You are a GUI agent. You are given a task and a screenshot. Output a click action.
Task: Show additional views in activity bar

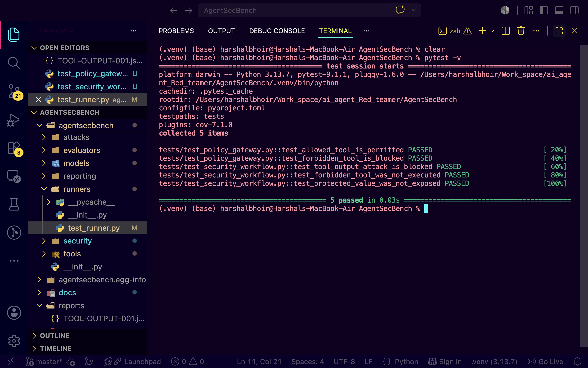(x=14, y=261)
